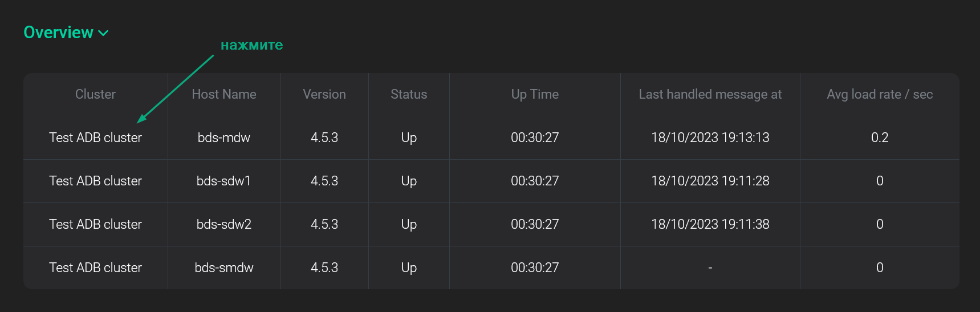Click the Up status of bds-smdw
This screenshot has width=980, height=312.
409,268
